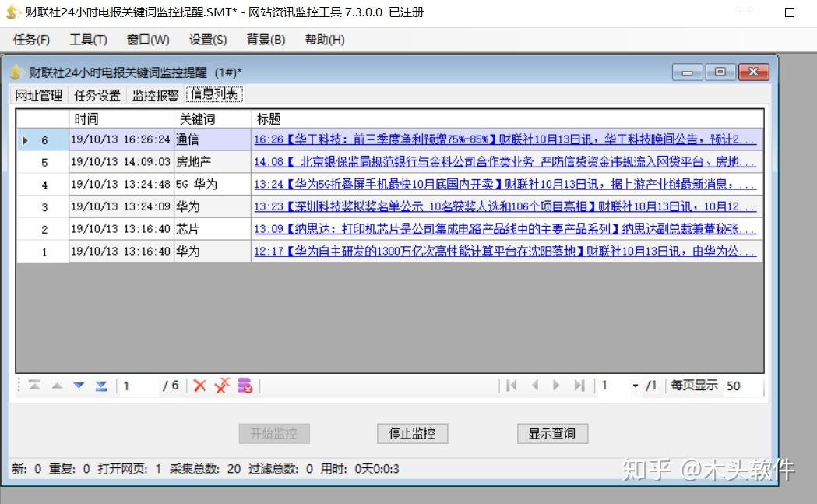Minimize the main application window
The width and height of the screenshot is (817, 504).
[745, 12]
